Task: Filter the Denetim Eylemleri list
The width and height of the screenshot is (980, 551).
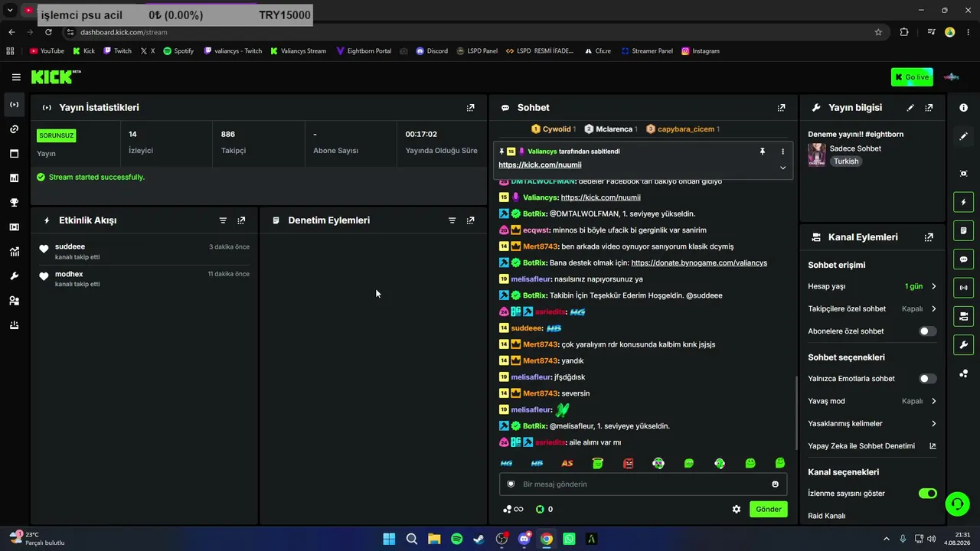Action: pos(452,220)
